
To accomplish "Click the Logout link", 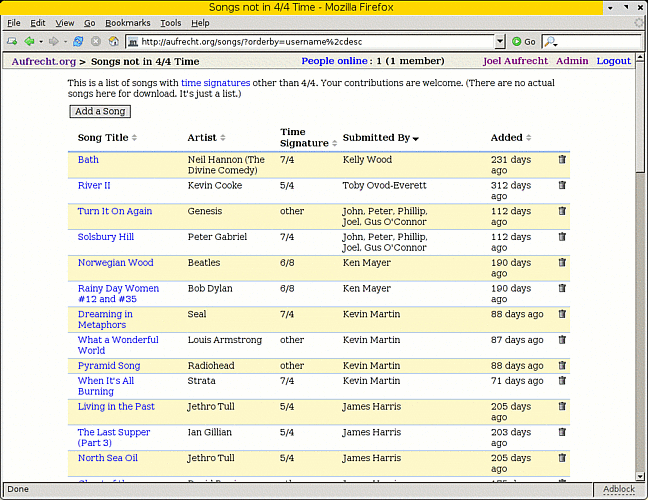I will point(613,61).
